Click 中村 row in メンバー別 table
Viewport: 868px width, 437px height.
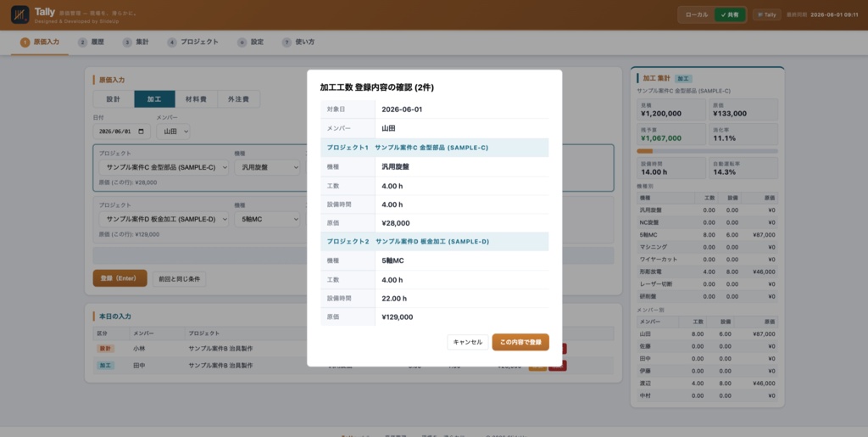point(708,395)
